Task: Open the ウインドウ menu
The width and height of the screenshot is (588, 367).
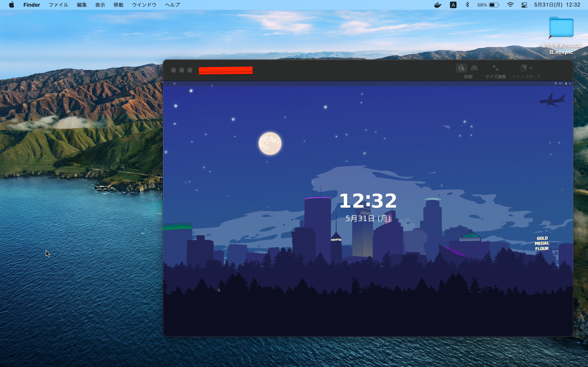Action: coord(144,5)
